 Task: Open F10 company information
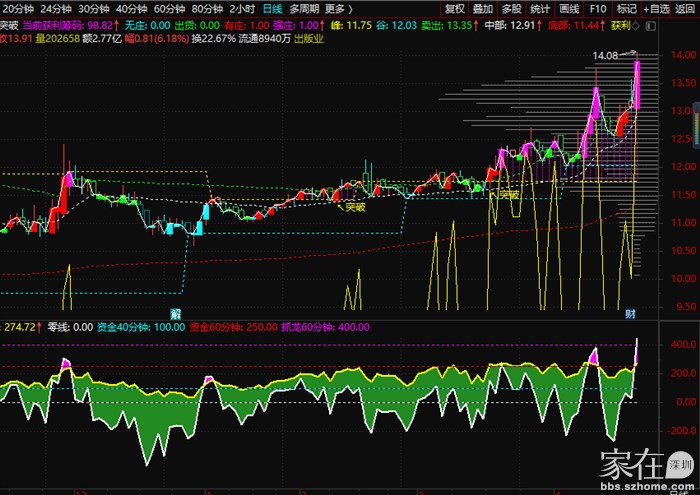(597, 7)
